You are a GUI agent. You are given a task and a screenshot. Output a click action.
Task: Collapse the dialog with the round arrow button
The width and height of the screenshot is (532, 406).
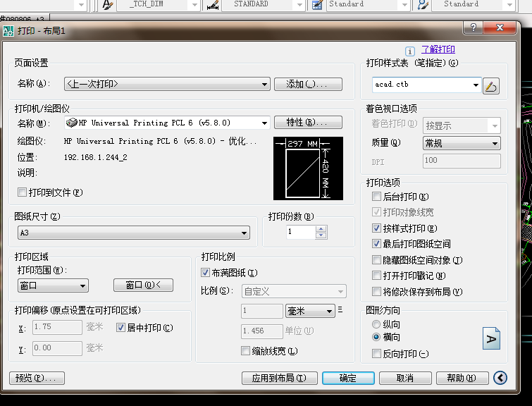tap(500, 378)
